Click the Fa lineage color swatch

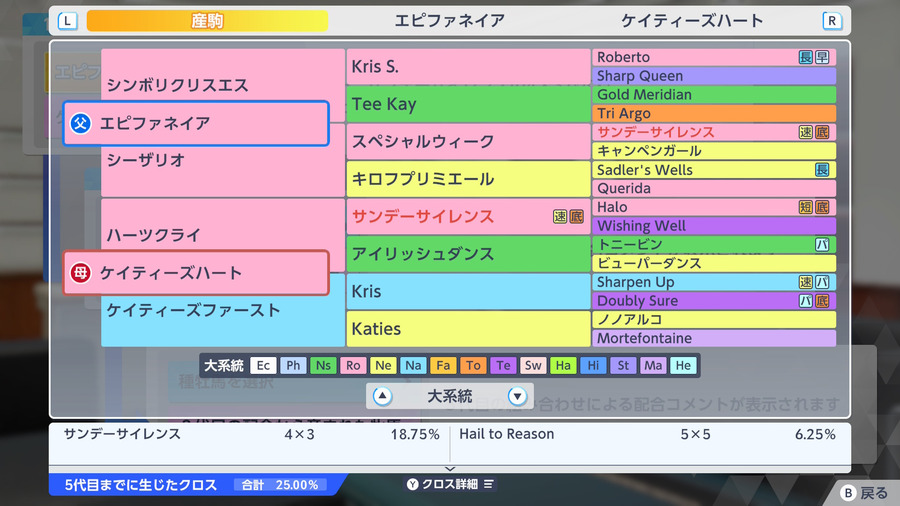point(443,365)
